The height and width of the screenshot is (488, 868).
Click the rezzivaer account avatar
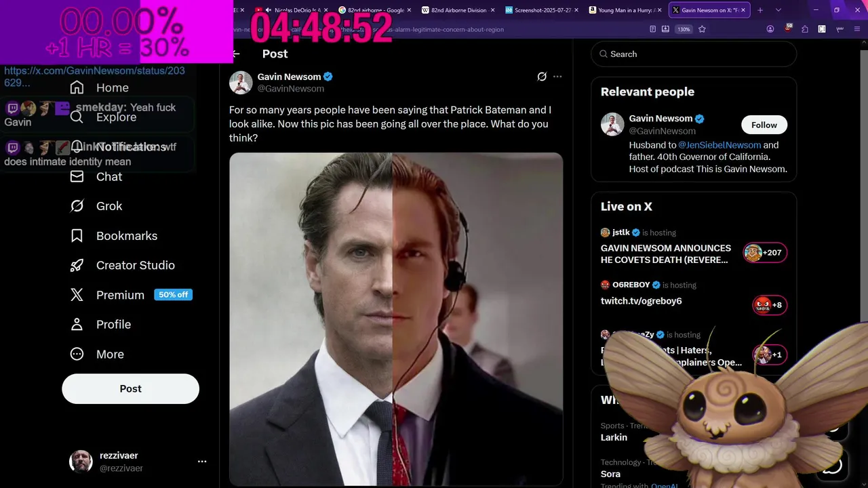(81, 462)
